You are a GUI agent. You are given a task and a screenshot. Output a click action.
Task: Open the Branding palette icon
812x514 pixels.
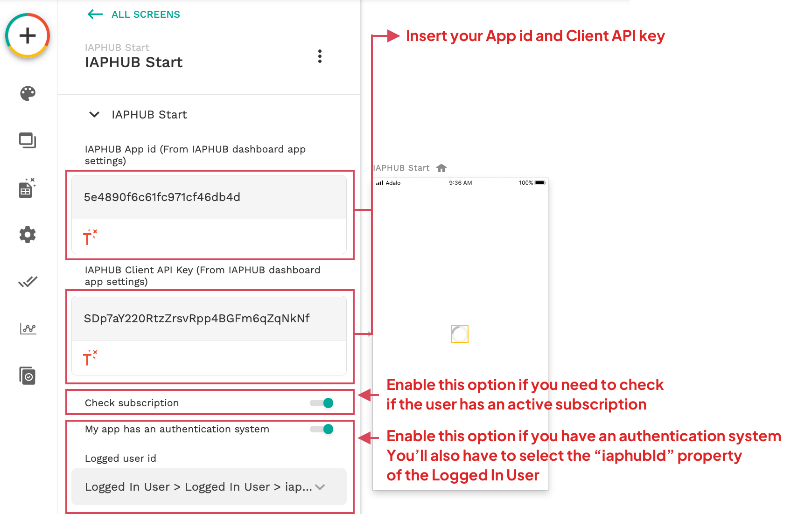28,93
